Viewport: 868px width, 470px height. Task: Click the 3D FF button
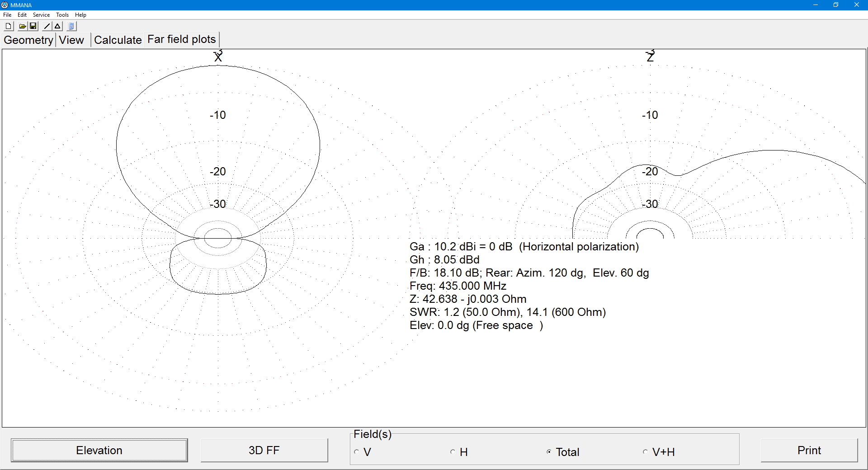[x=264, y=450]
